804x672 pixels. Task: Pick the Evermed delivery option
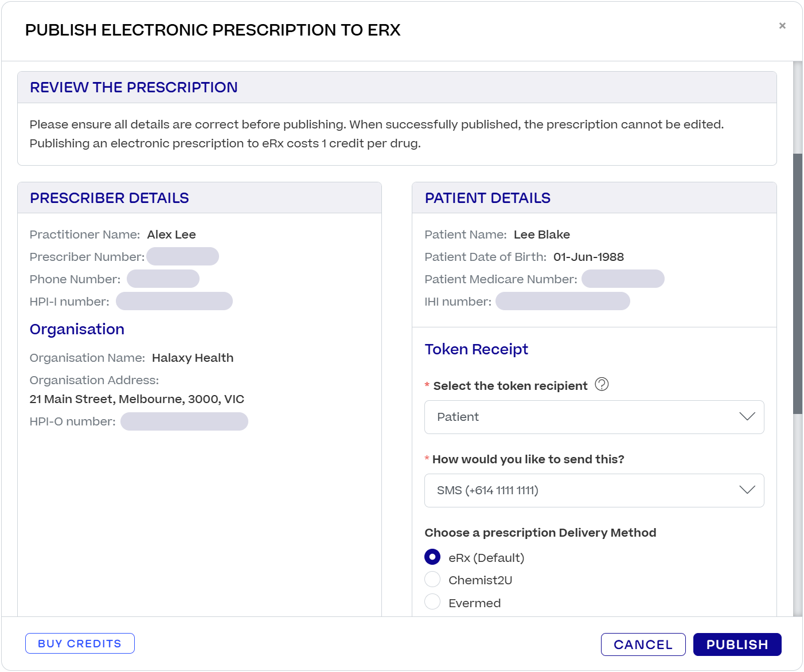pyautogui.click(x=432, y=602)
